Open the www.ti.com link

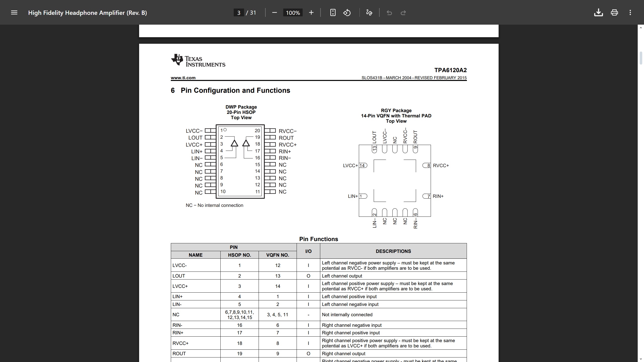(x=183, y=78)
